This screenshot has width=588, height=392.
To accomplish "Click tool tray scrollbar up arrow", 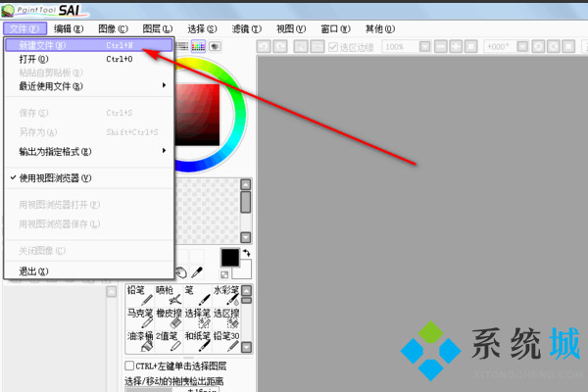I will (x=246, y=290).
